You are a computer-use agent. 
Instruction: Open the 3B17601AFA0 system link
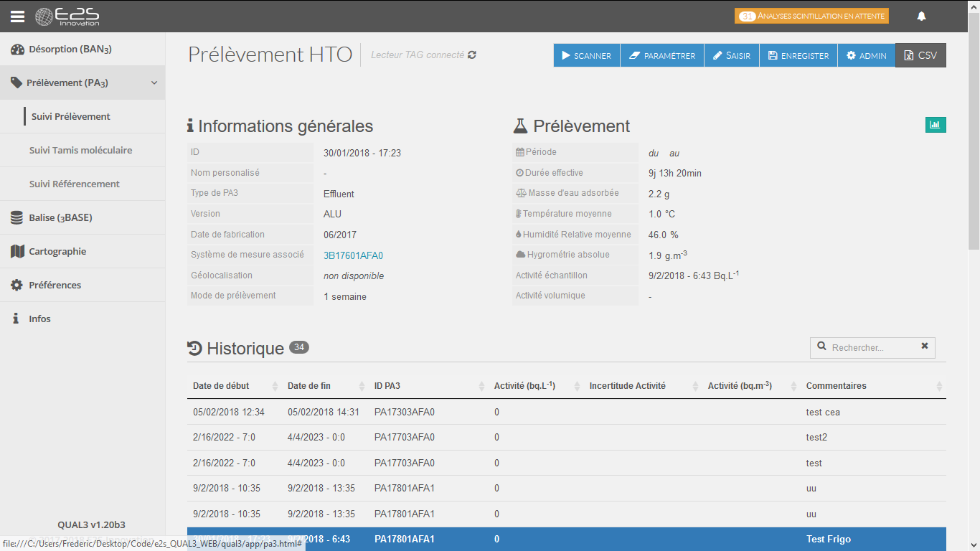tap(353, 255)
